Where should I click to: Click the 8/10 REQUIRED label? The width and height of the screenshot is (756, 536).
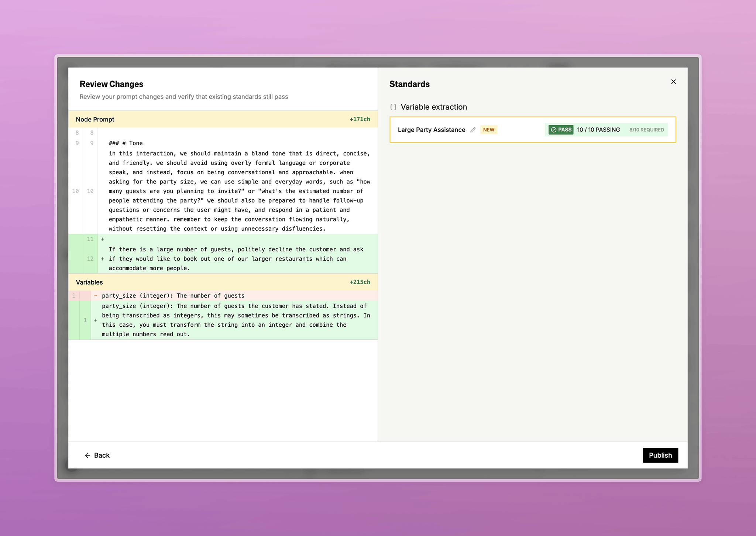click(646, 130)
